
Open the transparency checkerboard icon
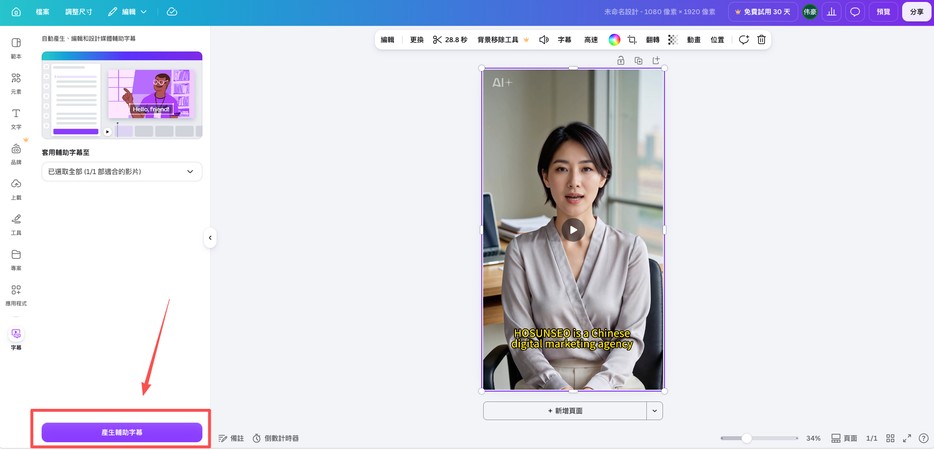click(x=673, y=40)
